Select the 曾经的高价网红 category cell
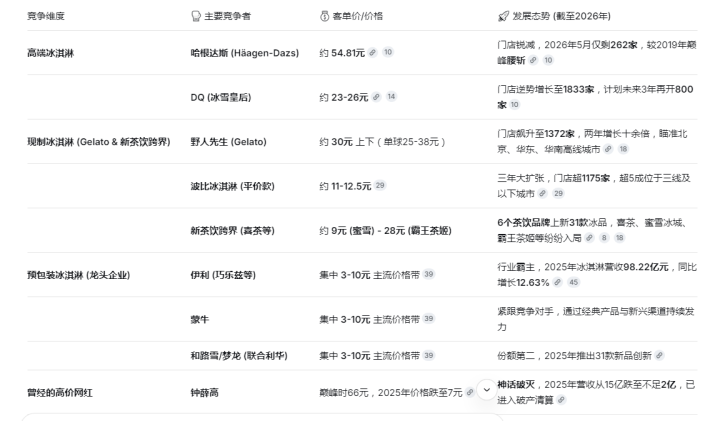Viewport: 720px width, 421px height. tap(60, 393)
